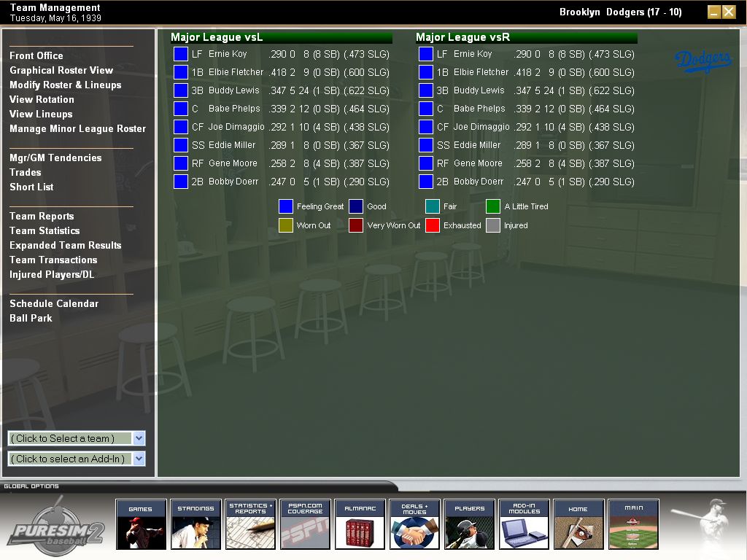Click the Very Worn Out legend swatch
The height and width of the screenshot is (560, 747).
pyautogui.click(x=356, y=225)
